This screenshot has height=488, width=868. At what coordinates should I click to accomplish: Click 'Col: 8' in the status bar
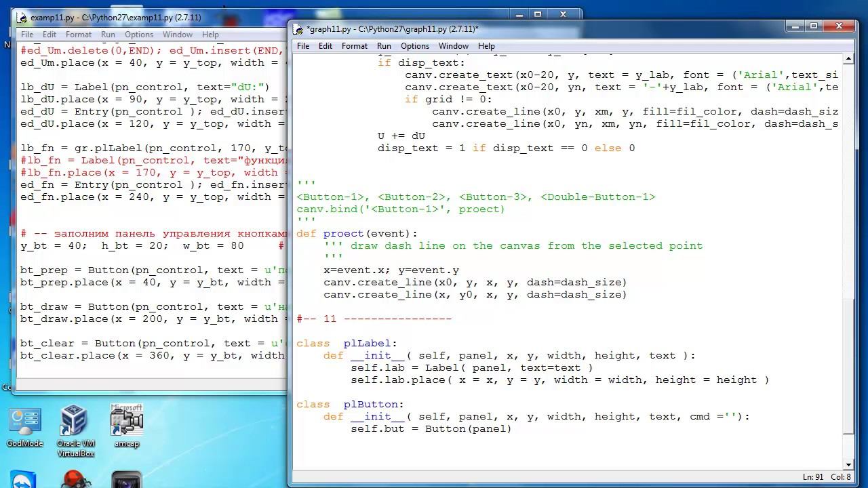[840, 477]
